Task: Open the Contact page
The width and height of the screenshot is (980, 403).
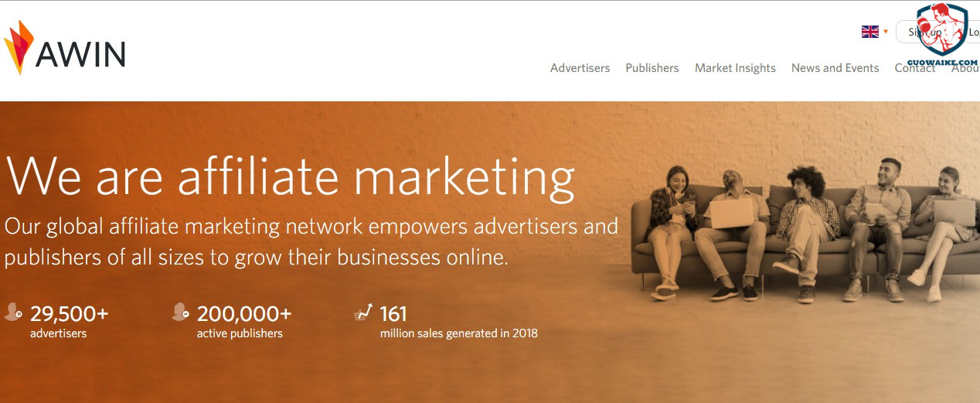Action: [x=914, y=68]
